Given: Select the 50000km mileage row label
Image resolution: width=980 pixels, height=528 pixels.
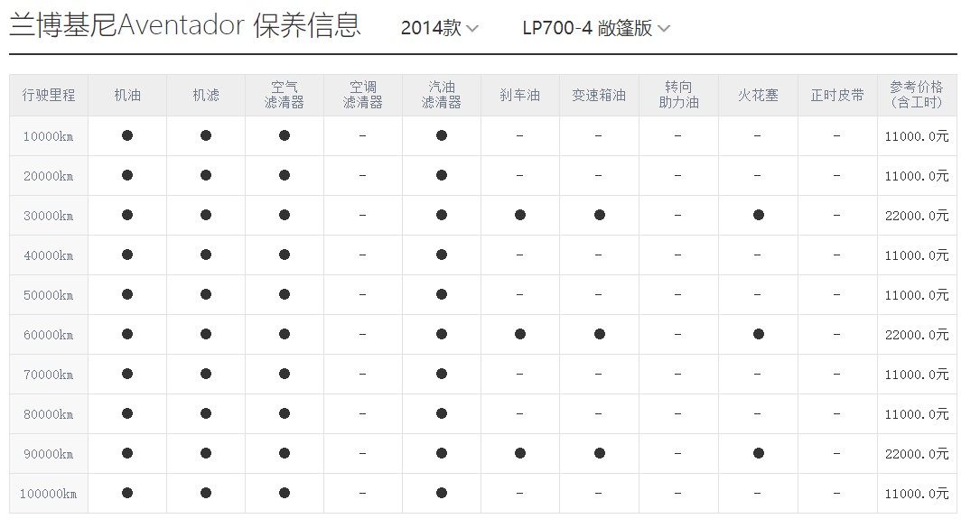Looking at the screenshot, I should [49, 295].
